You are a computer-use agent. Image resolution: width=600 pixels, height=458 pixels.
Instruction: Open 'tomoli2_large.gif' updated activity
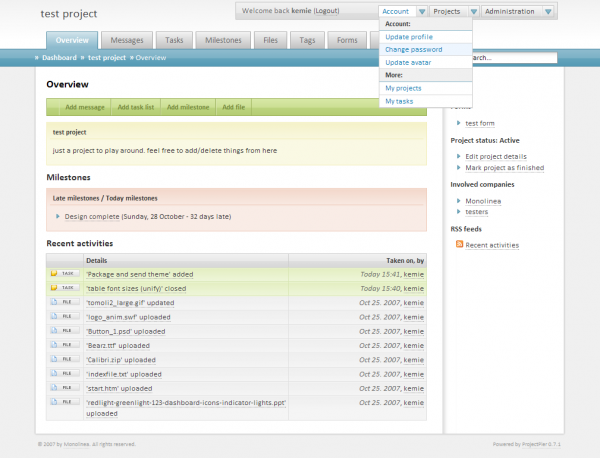pyautogui.click(x=130, y=303)
